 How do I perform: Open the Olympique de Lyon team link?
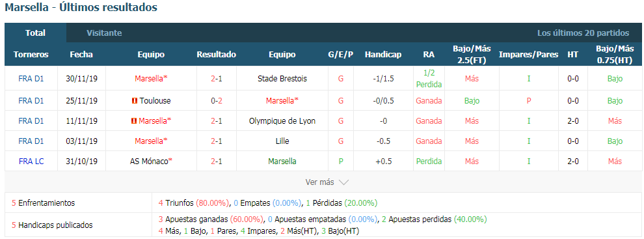click(282, 121)
